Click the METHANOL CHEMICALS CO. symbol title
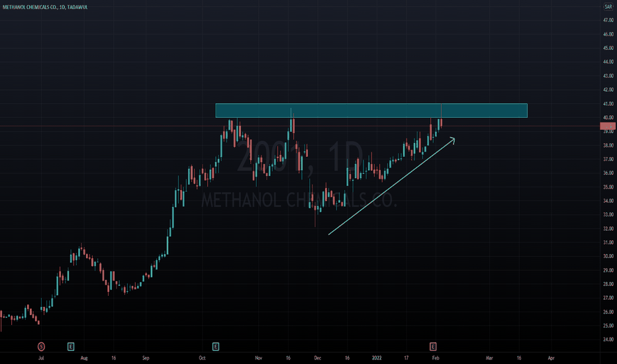The height and width of the screenshot is (364, 617). point(45,7)
